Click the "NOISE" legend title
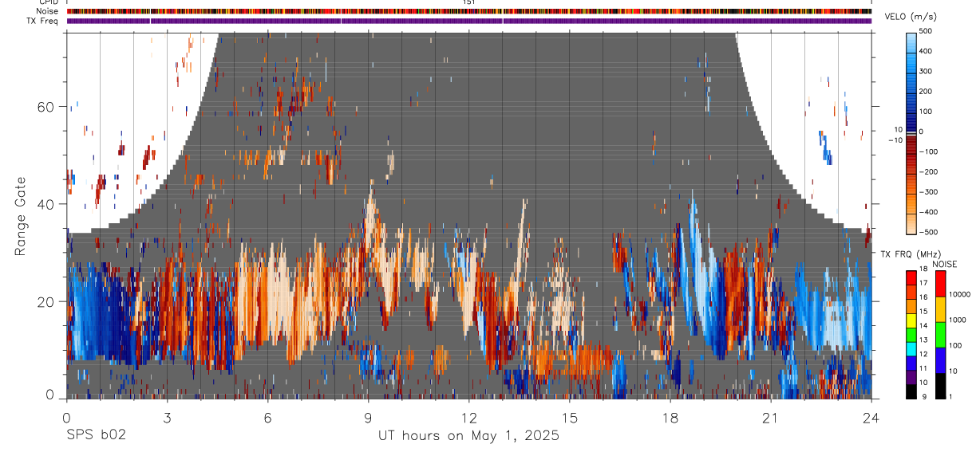This screenshot has width=980, height=452. tap(944, 265)
